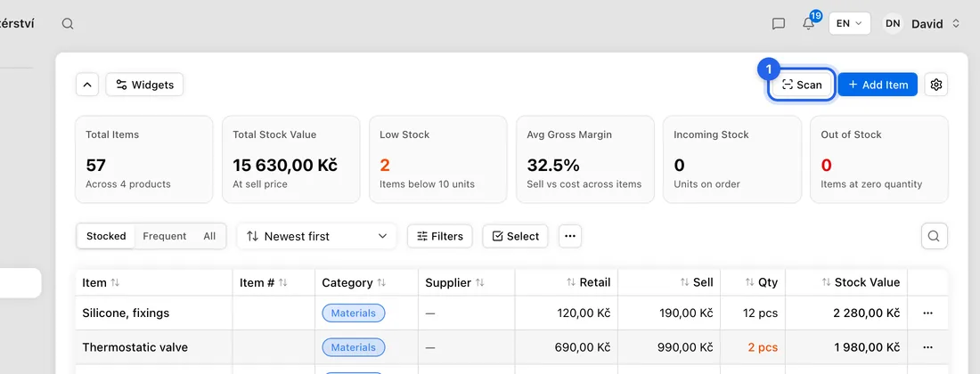The height and width of the screenshot is (374, 980).
Task: Collapse widgets with the up chevron
Action: pyautogui.click(x=87, y=85)
